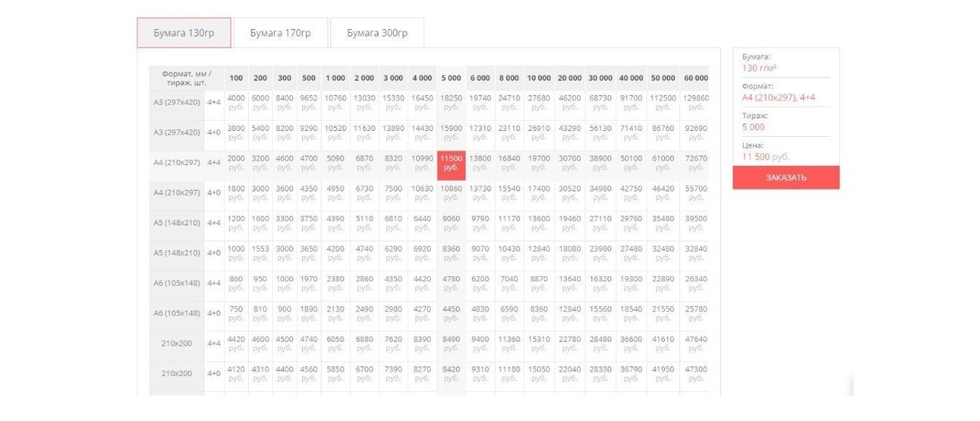Click the 5 000 print run column header
Viewport: 980px width, 421px height.
451,78
